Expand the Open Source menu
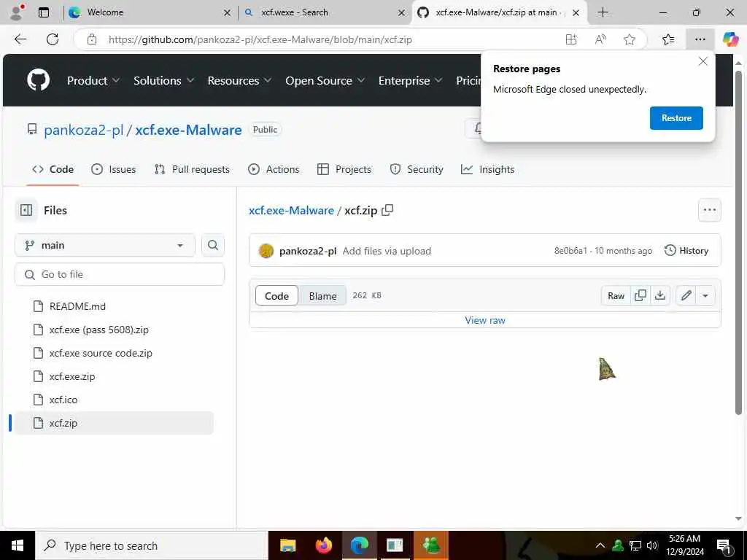 [x=325, y=80]
